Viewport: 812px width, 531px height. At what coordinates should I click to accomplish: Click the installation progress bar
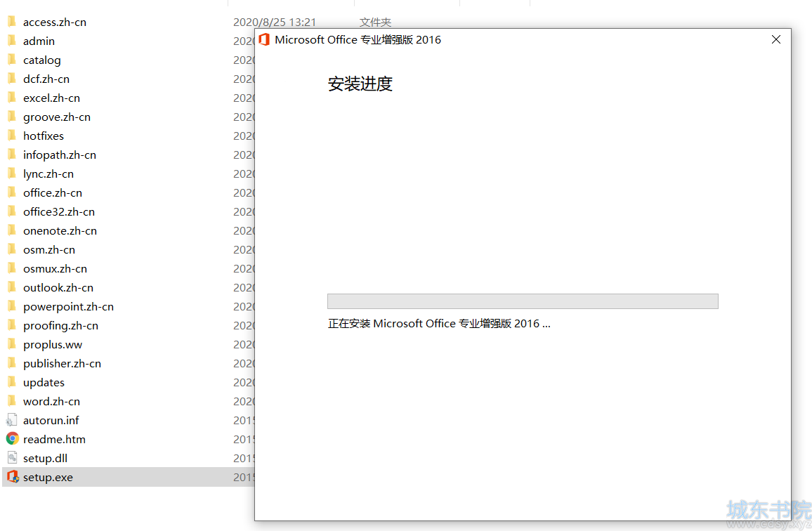[x=523, y=301]
